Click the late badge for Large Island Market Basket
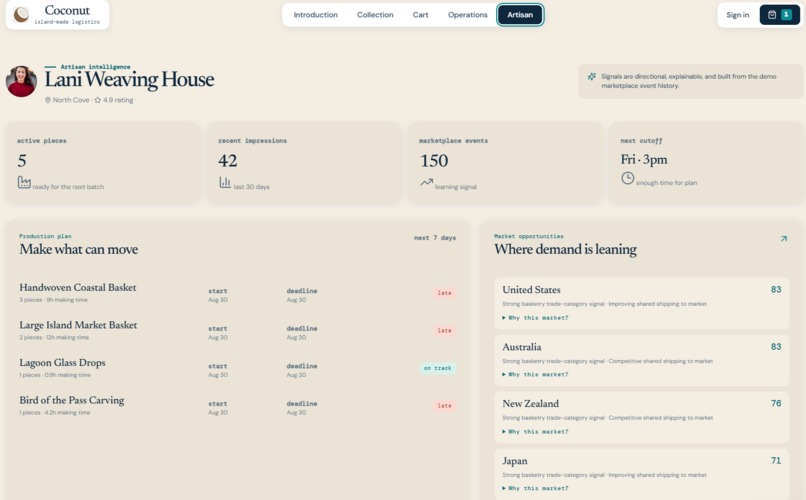 (444, 330)
